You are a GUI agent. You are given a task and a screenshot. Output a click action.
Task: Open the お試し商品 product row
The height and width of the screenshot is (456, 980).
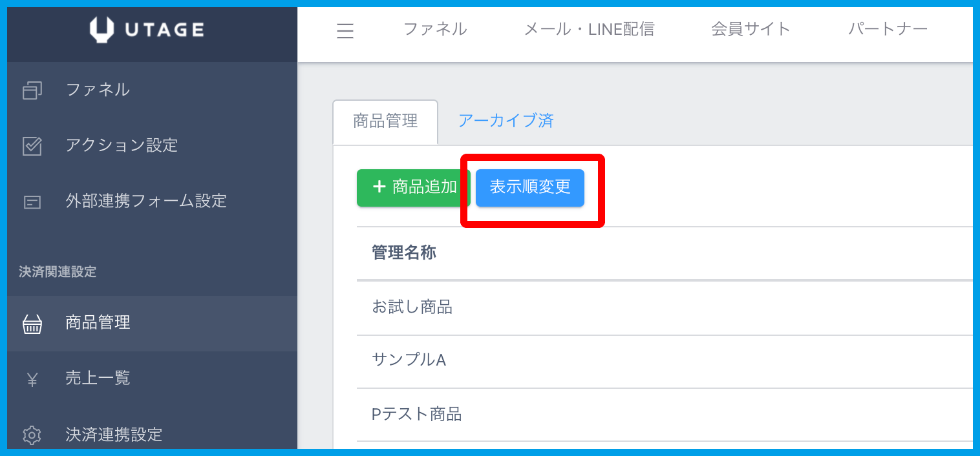(x=412, y=307)
